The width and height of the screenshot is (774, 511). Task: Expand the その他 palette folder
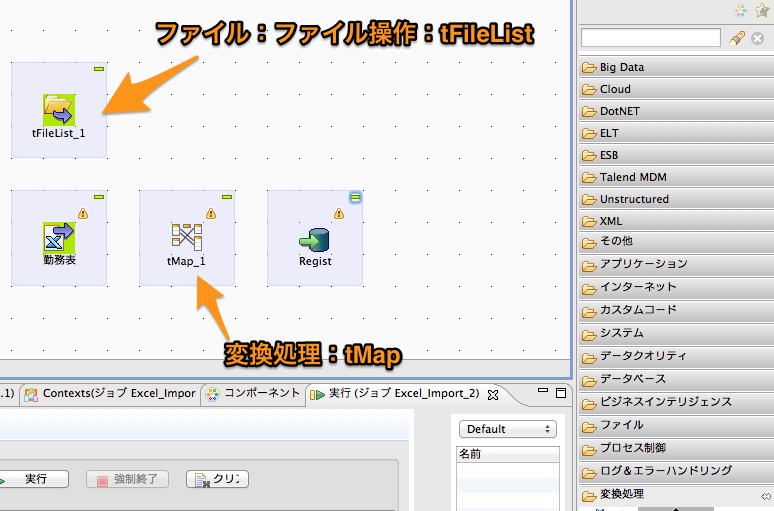pyautogui.click(x=676, y=242)
